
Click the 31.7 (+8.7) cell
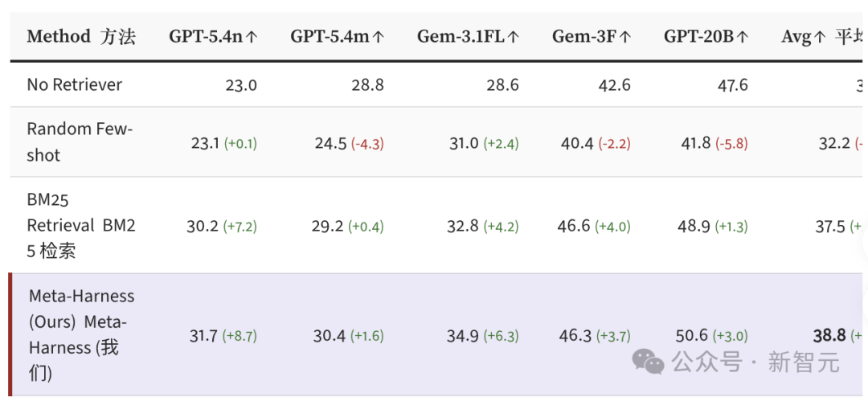[223, 336]
